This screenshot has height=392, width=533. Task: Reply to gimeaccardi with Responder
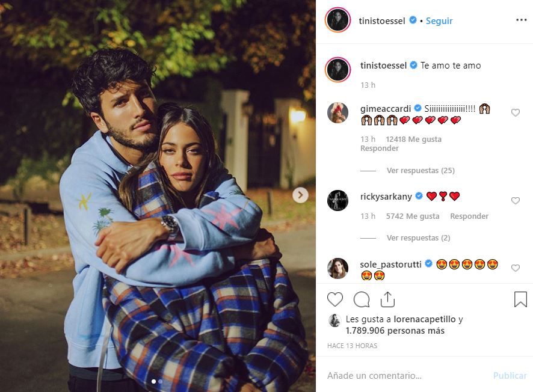point(380,149)
